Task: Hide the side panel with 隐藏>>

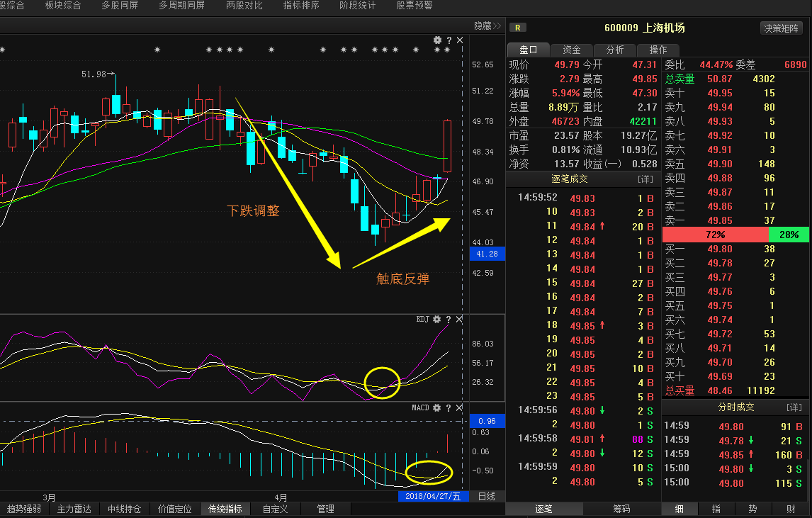Action: [487, 26]
